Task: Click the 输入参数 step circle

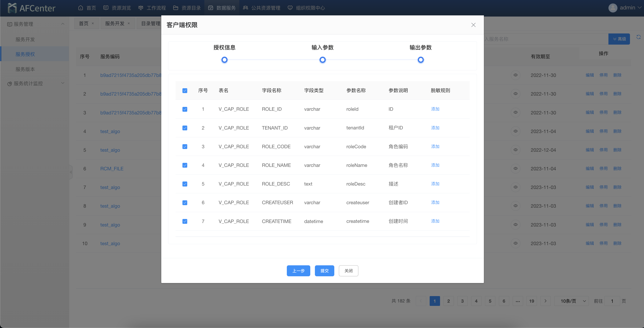Action: pyautogui.click(x=323, y=60)
